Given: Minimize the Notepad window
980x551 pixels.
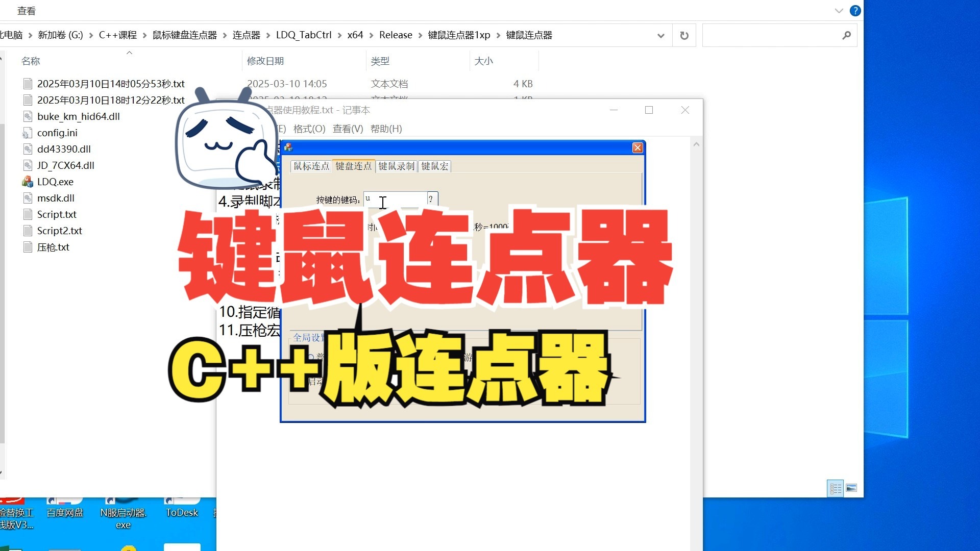Looking at the screenshot, I should tap(614, 110).
